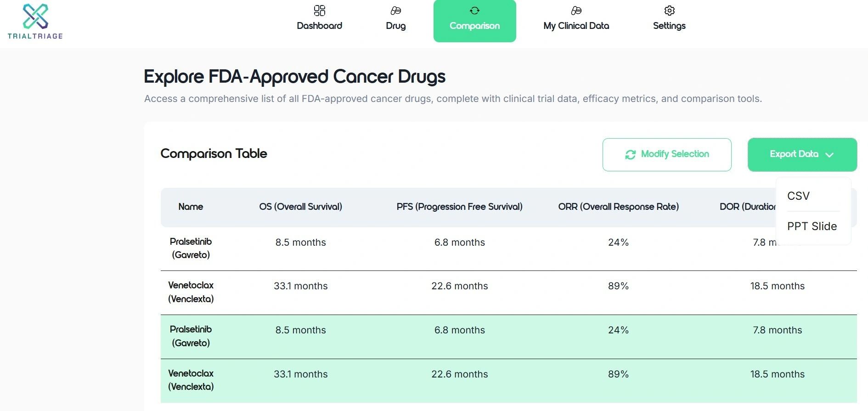Select first Pralsetinib (Gavreto) row name

(191, 248)
